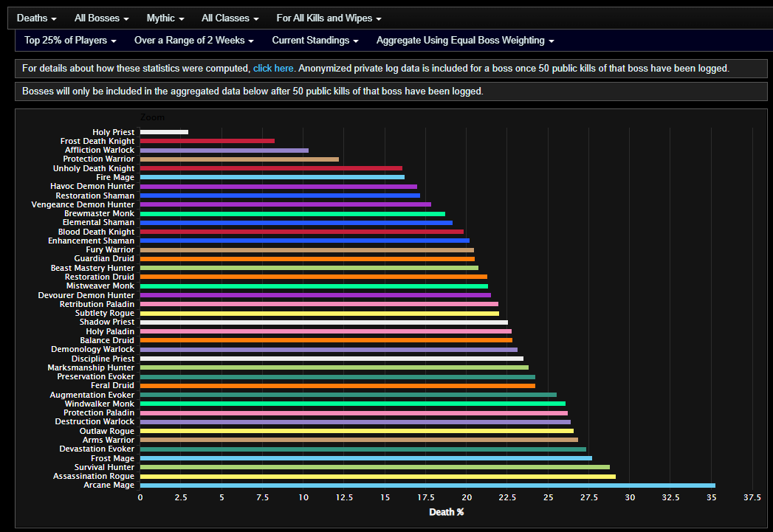The height and width of the screenshot is (532, 773).
Task: Open the Mythic difficulty dropdown
Action: pos(165,18)
